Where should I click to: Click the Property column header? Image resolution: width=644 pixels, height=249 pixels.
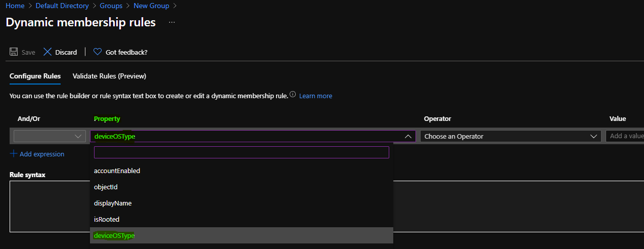pos(107,118)
